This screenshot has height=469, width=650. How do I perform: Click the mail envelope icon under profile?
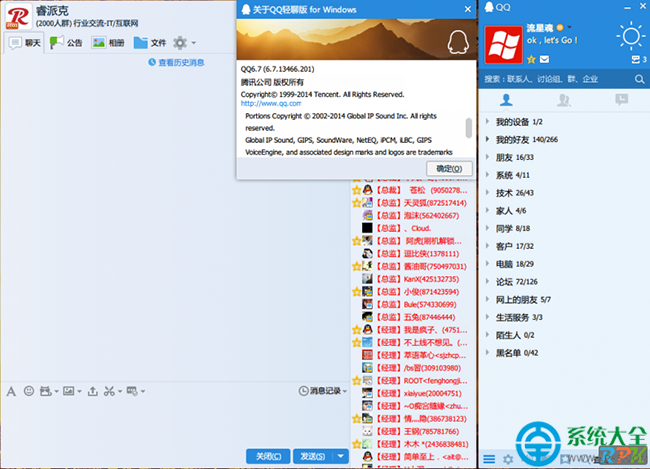pos(544,60)
